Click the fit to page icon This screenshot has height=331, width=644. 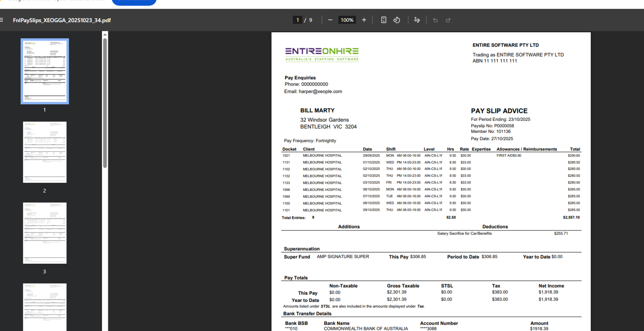coord(384,20)
